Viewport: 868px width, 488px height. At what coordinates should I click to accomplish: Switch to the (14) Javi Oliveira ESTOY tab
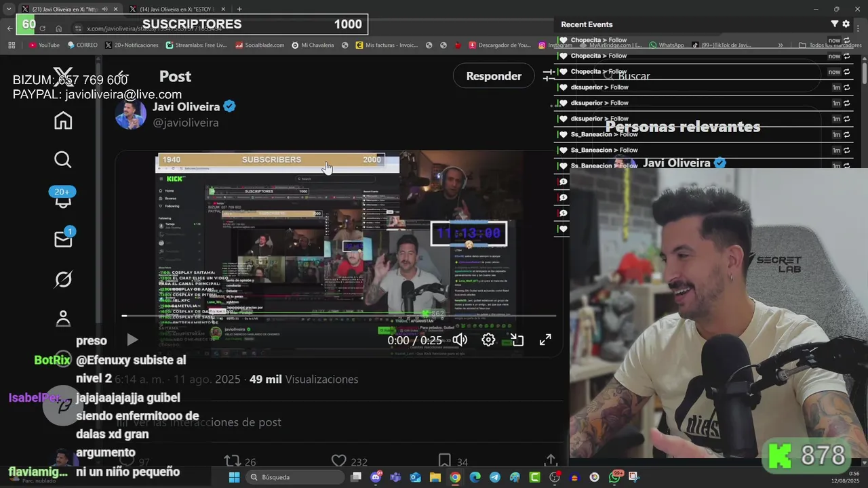179,9
